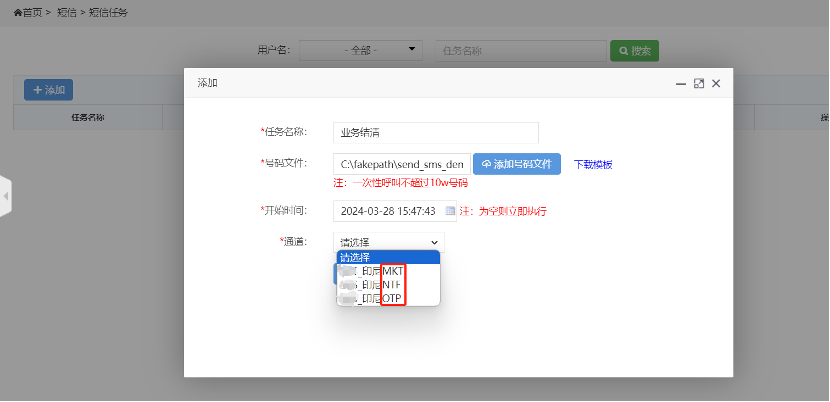Click the number file path field
The height and width of the screenshot is (402, 830).
(401, 164)
